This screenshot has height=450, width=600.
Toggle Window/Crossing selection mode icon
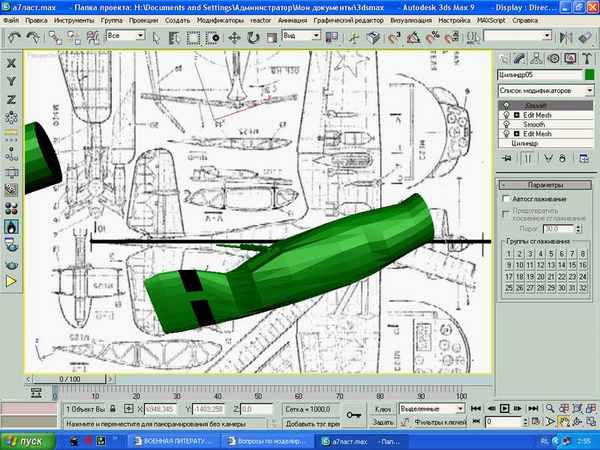point(212,38)
